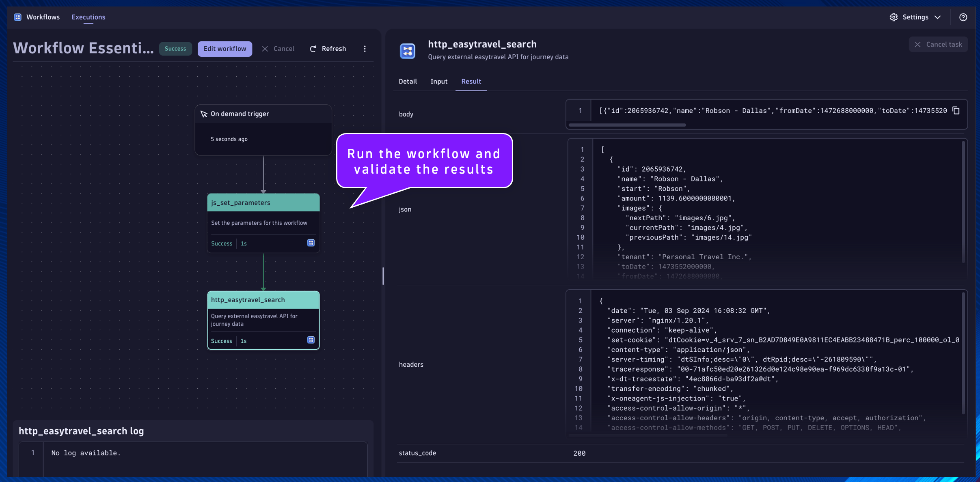Click the http_easytravel_search node type icon
This screenshot has width=980, height=482.
pos(311,340)
